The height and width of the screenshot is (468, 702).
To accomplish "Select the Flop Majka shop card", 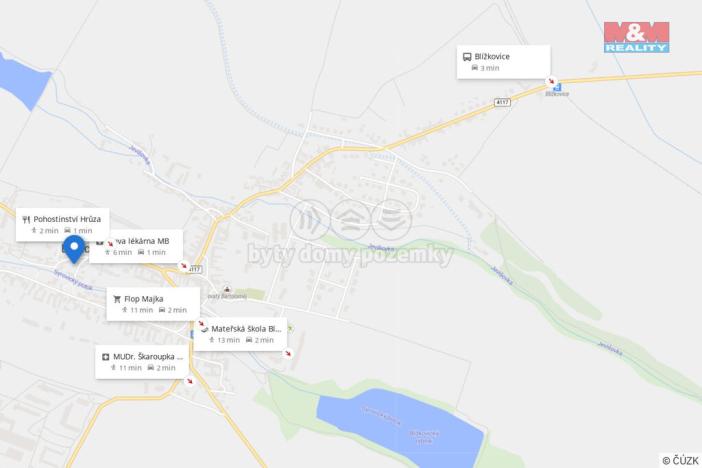I will point(153,304).
